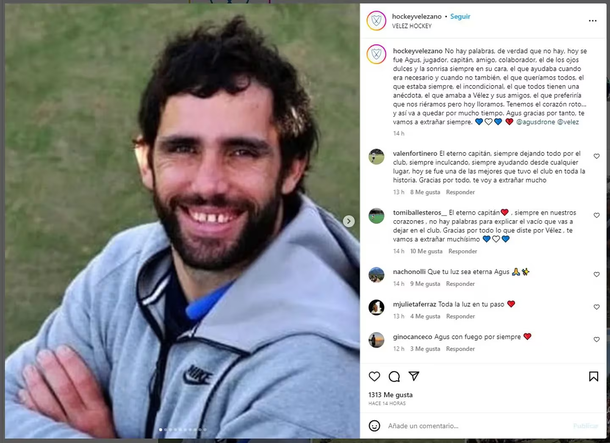Go to next photo with the carousel arrow

349,221
